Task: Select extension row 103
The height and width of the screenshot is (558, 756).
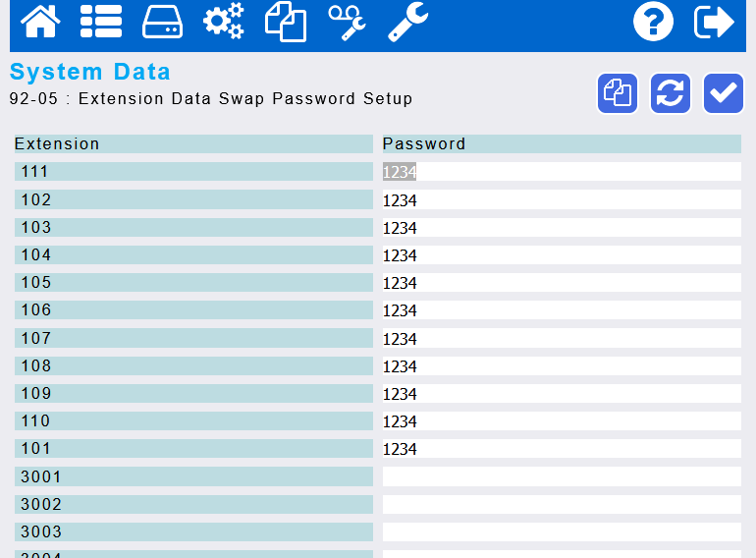Action: (x=193, y=228)
